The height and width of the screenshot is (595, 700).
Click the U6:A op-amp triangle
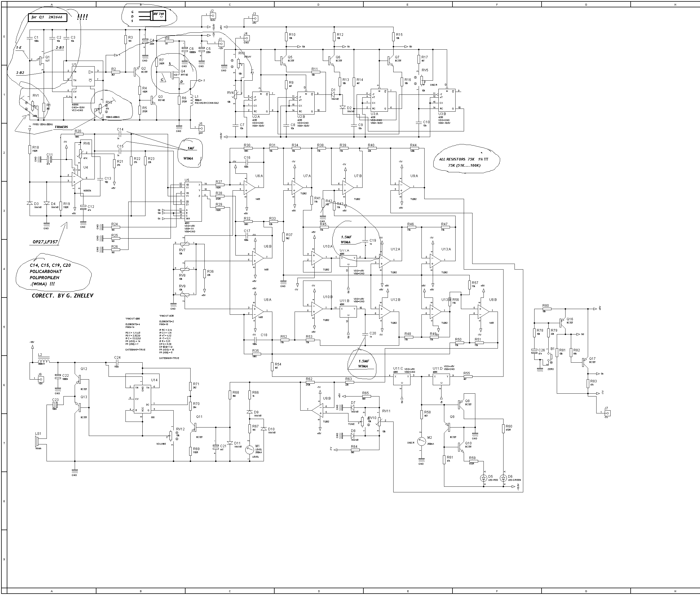pos(249,187)
